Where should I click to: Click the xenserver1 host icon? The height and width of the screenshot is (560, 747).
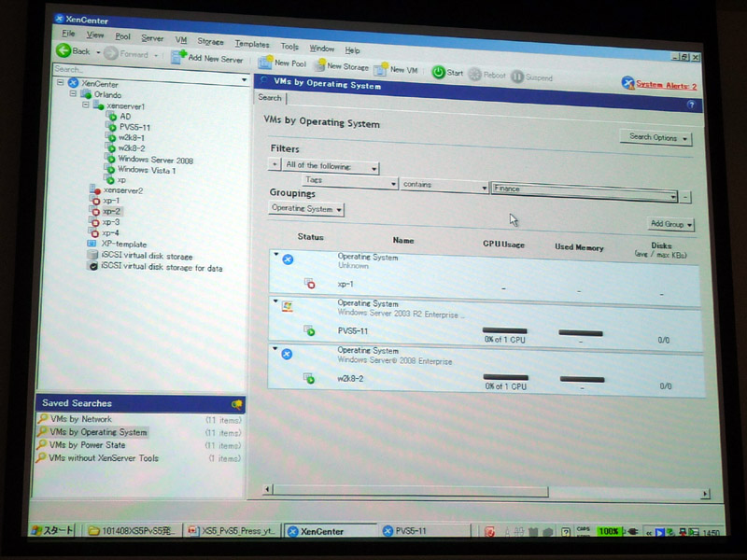(99, 105)
